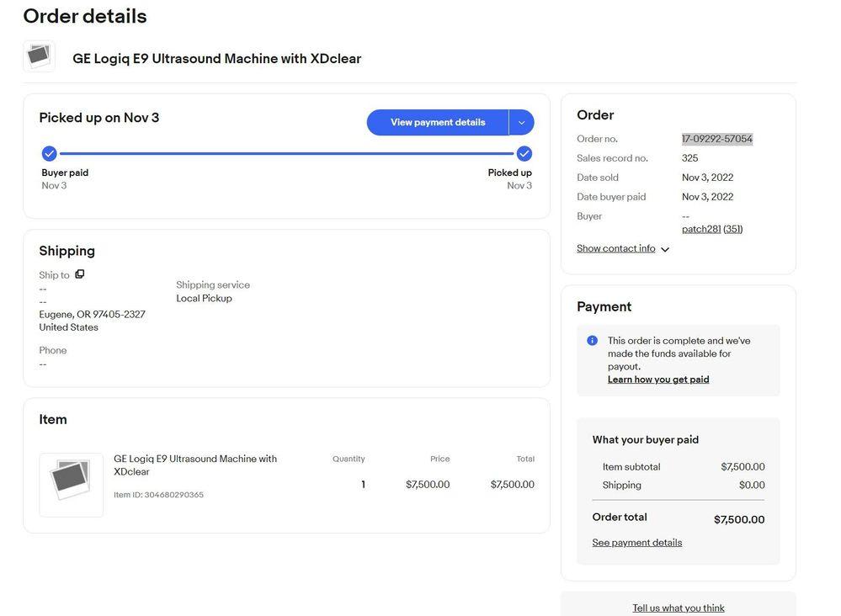Click the Eugene, OR 97405-2327 address line
This screenshot has width=841, height=616.
click(x=93, y=314)
